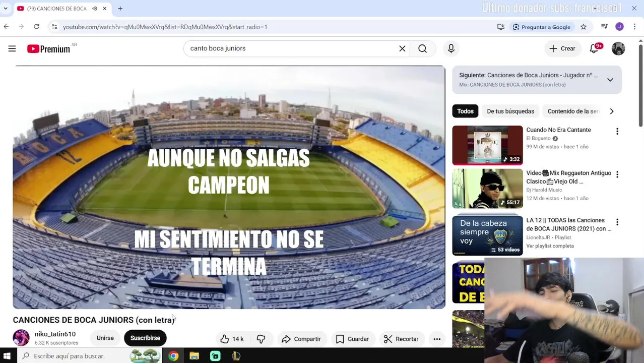
Task: Click the Suscribirse button
Action: 145,338
